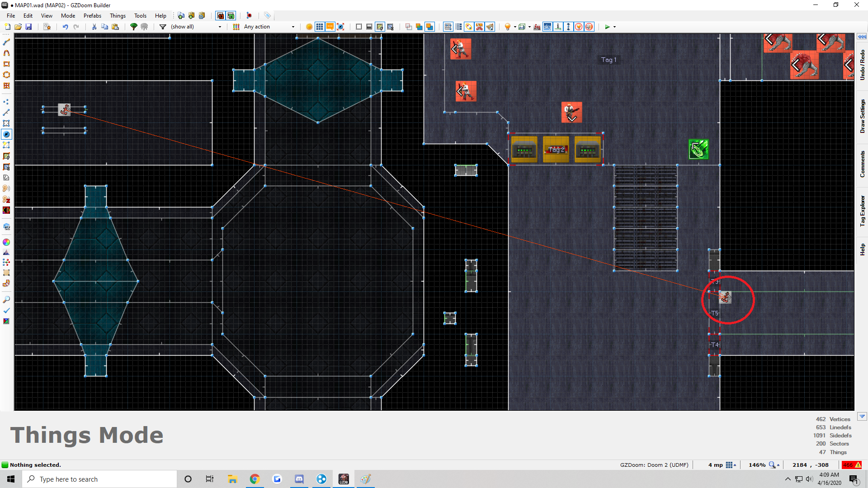The height and width of the screenshot is (488, 868).
Task: Toggle sound environment speaker button
Action: 589,27
